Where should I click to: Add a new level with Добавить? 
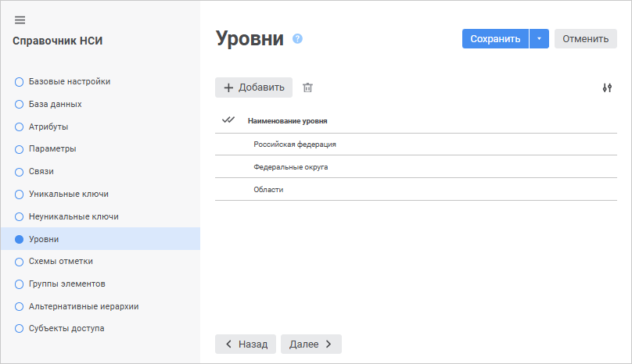[x=253, y=87]
